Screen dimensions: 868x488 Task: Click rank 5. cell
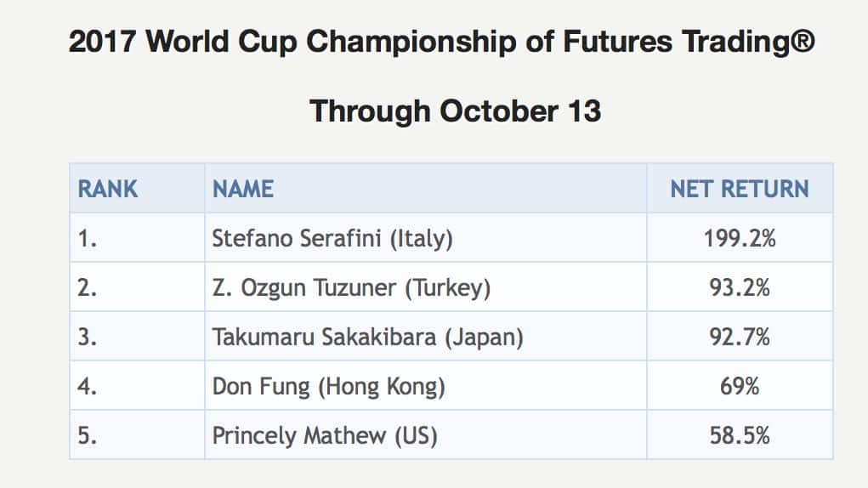88,436
